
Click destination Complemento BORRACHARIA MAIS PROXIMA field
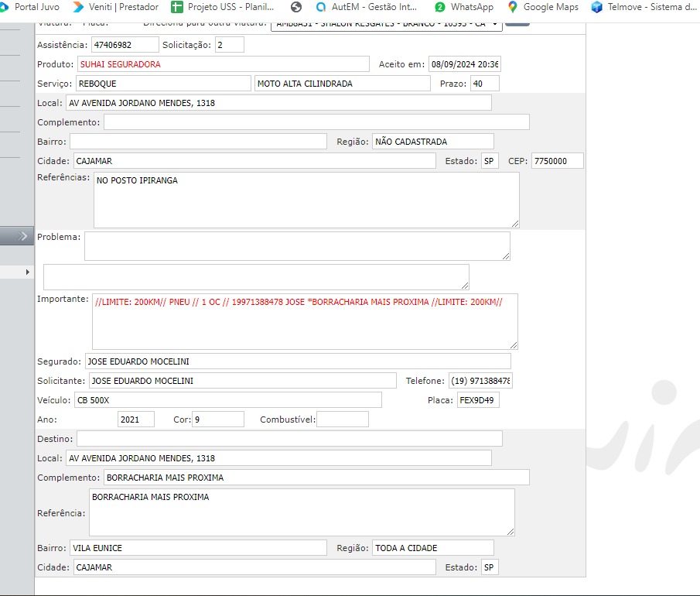[x=316, y=478]
